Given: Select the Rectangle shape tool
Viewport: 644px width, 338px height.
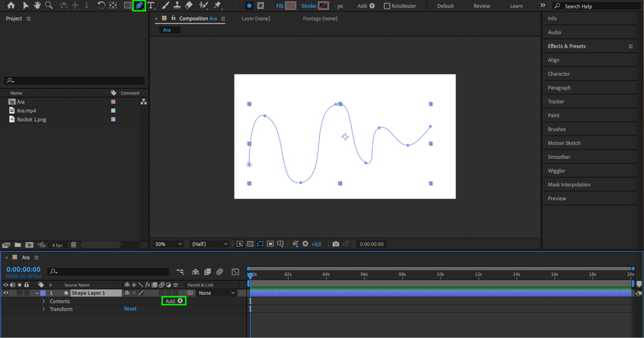Looking at the screenshot, I should click(128, 5).
